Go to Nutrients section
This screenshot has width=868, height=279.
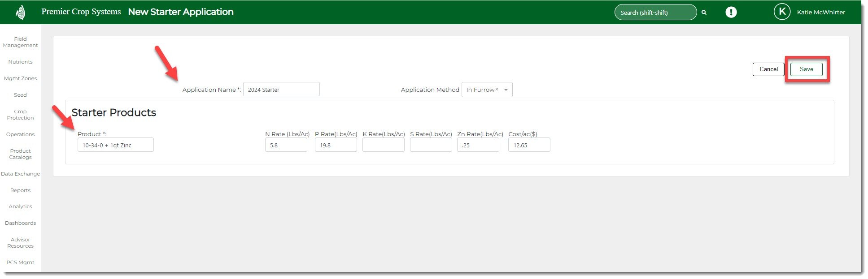pyautogui.click(x=20, y=62)
